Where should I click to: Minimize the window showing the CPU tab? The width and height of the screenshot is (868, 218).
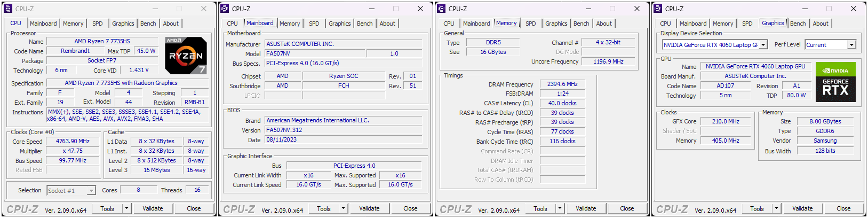(155, 9)
